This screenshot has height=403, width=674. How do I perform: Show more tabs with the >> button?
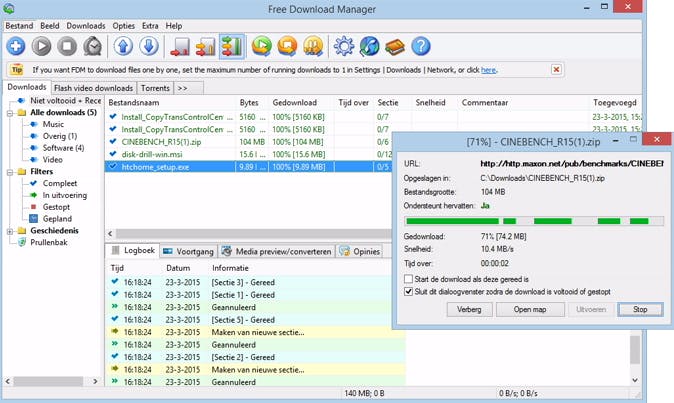tap(181, 88)
